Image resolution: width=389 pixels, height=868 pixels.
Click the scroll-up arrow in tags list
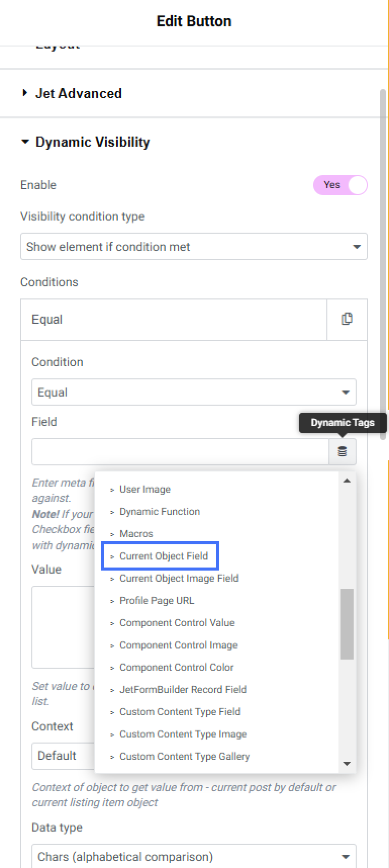tap(347, 481)
